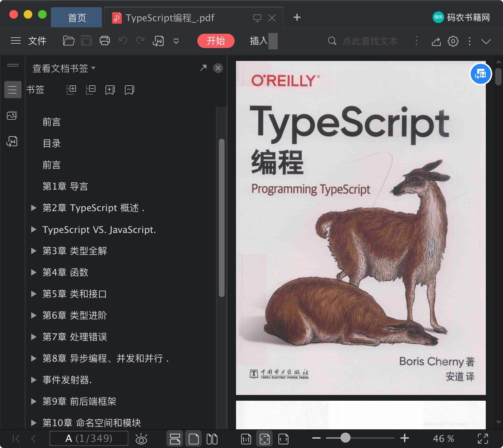Redo the last action

[x=140, y=40]
